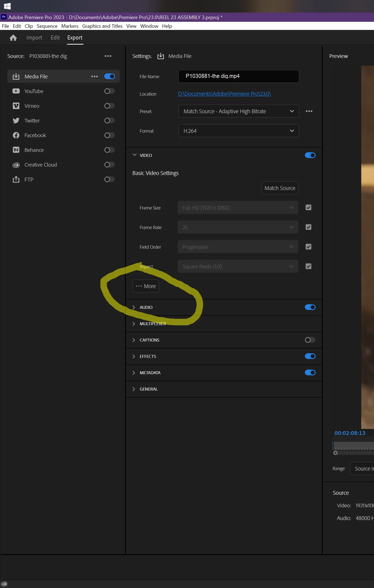
Task: Enable the FTP destination switch
Action: pyautogui.click(x=110, y=179)
